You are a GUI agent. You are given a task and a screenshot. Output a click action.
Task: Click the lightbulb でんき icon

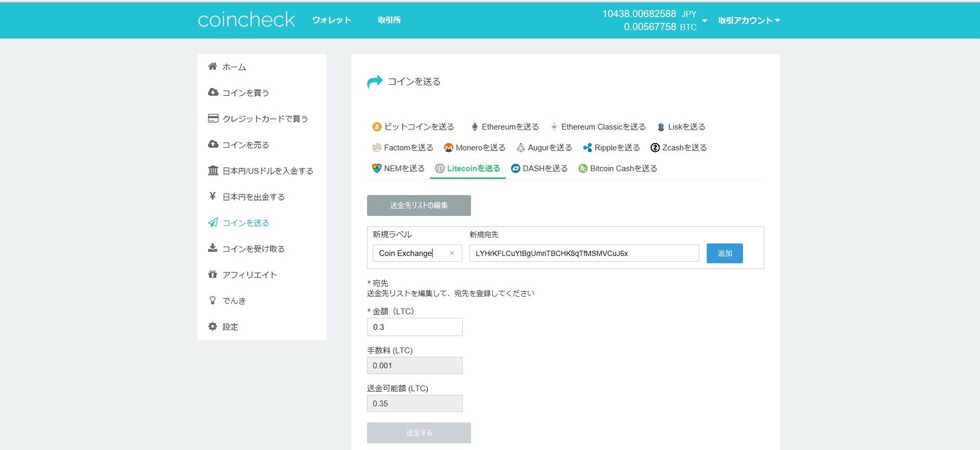(212, 300)
